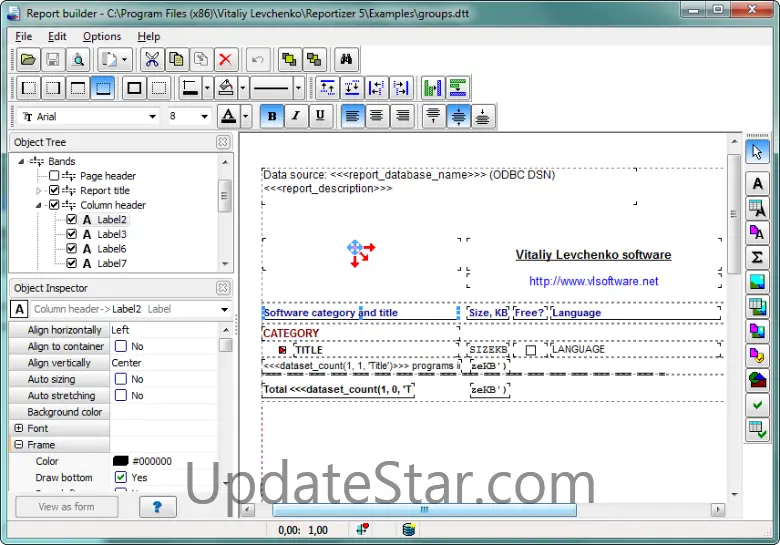Image resolution: width=780 pixels, height=545 pixels.
Task: Click the Frame color #000000 swatch
Action: 121,461
